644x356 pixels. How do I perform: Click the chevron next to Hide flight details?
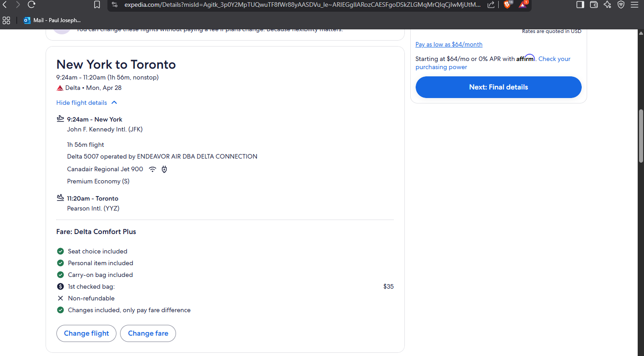(x=114, y=103)
